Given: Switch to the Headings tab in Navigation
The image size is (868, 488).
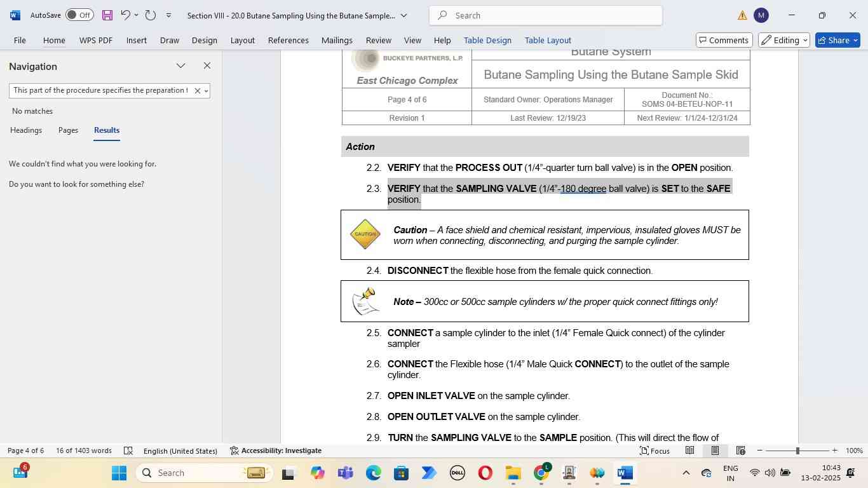Looking at the screenshot, I should point(26,130).
